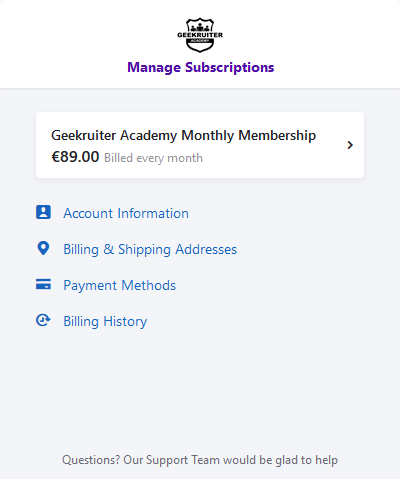Expand the membership with the right chevron
The height and width of the screenshot is (479, 400).
(350, 145)
